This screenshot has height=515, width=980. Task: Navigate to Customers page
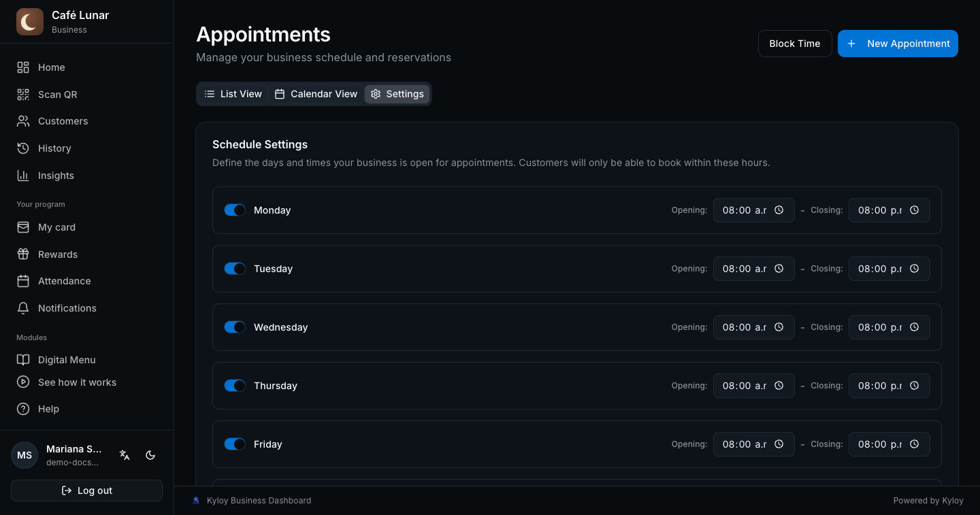coord(86,121)
